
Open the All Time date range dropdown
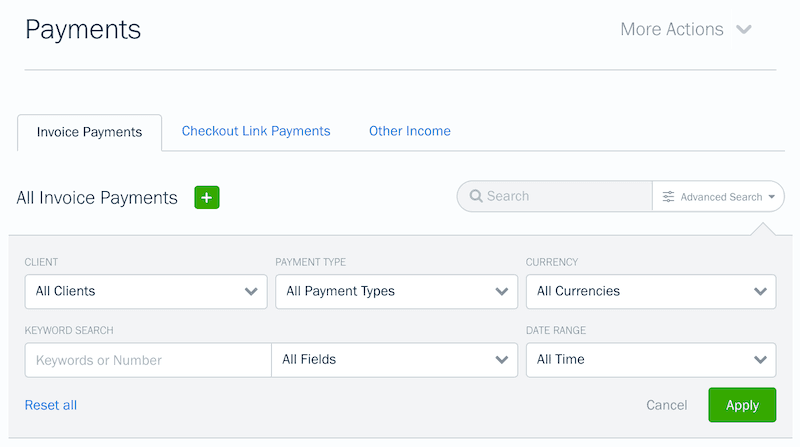tap(651, 359)
